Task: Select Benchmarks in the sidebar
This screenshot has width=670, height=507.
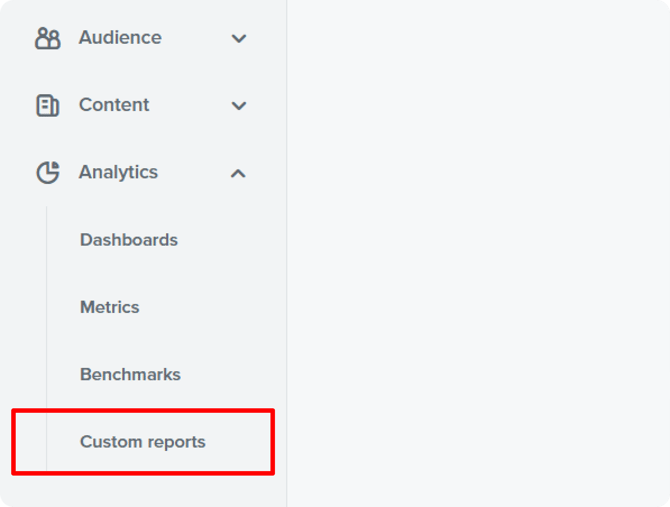Action: pyautogui.click(x=130, y=374)
